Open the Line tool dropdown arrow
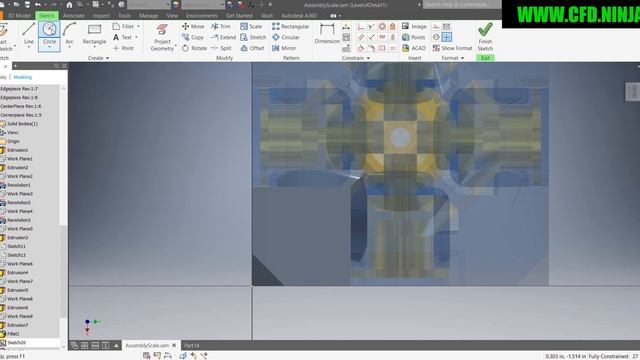The image size is (640, 360). pyautogui.click(x=29, y=47)
